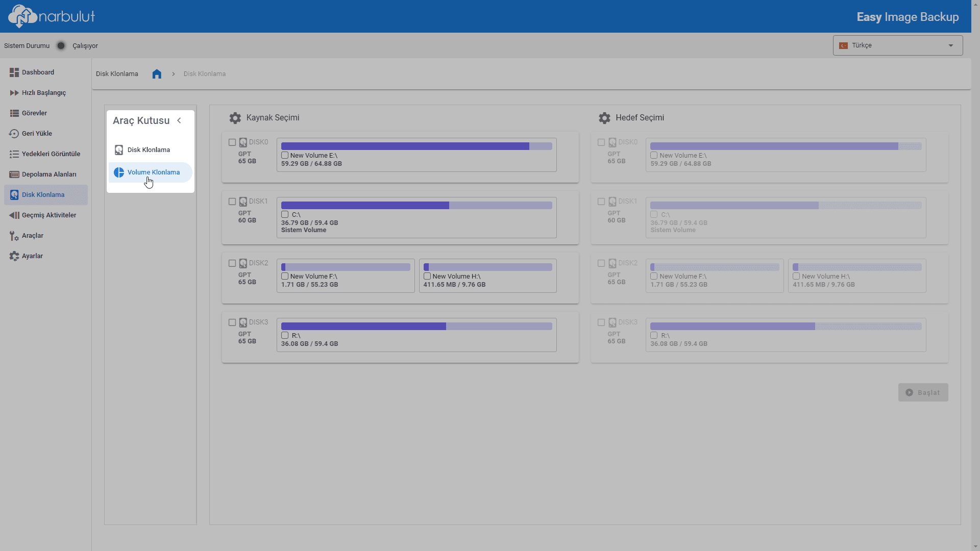Click source C:\ usage bar
The height and width of the screenshot is (551, 980).
(x=416, y=206)
